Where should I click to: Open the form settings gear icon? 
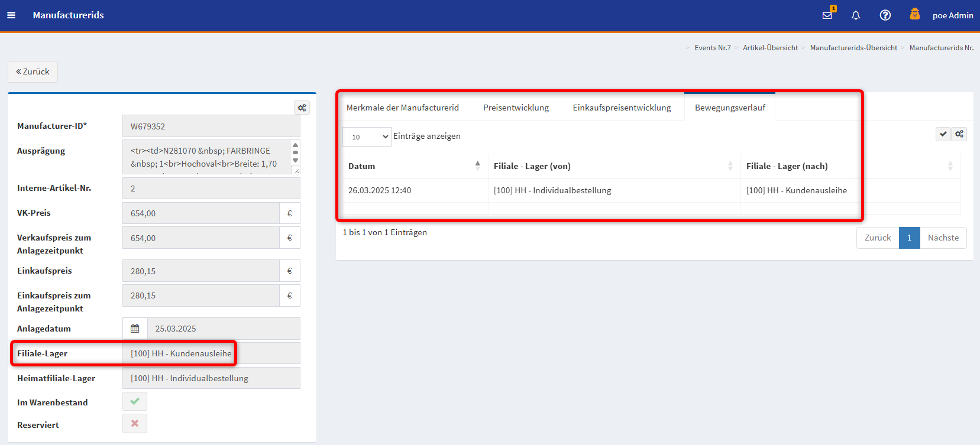[x=302, y=108]
